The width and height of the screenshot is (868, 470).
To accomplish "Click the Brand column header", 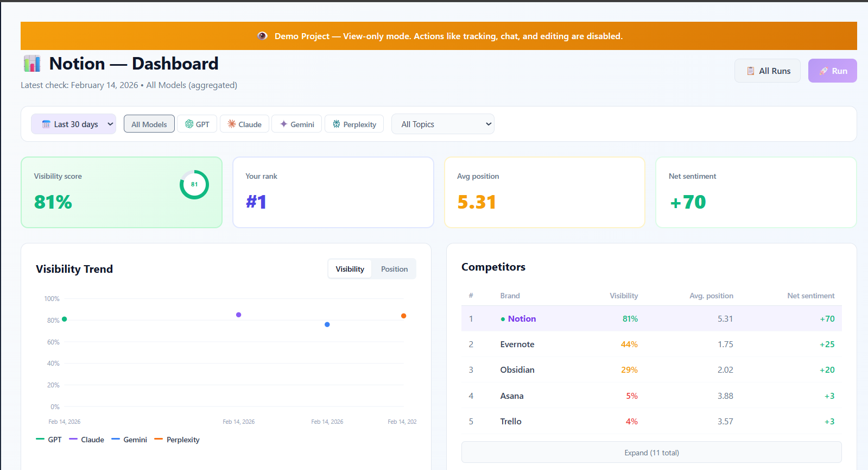I will pos(510,296).
